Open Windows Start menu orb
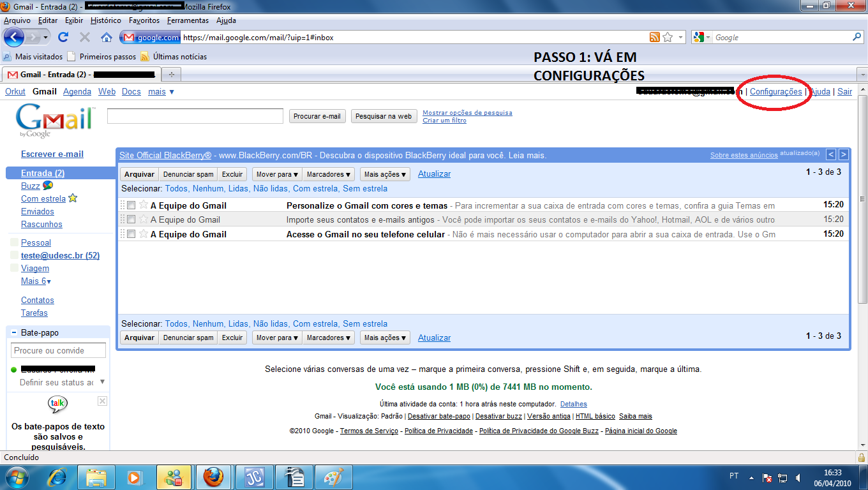868x490 pixels. click(x=16, y=477)
